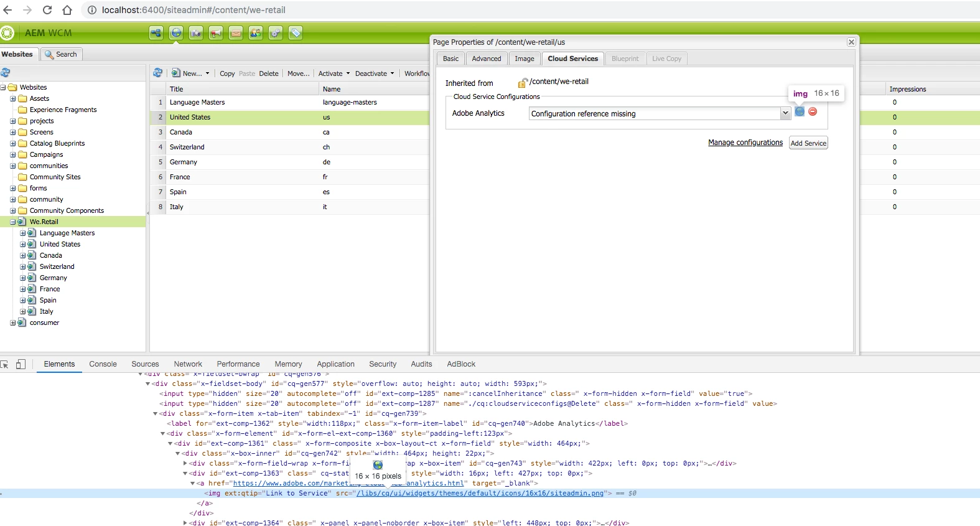
Task: Click the Move... toolbar button
Action: pos(299,73)
